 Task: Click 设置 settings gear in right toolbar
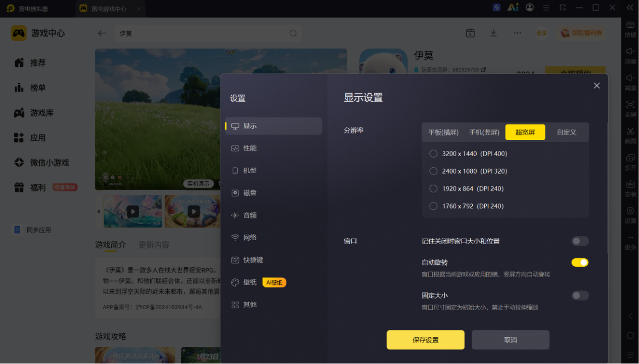pyautogui.click(x=630, y=214)
